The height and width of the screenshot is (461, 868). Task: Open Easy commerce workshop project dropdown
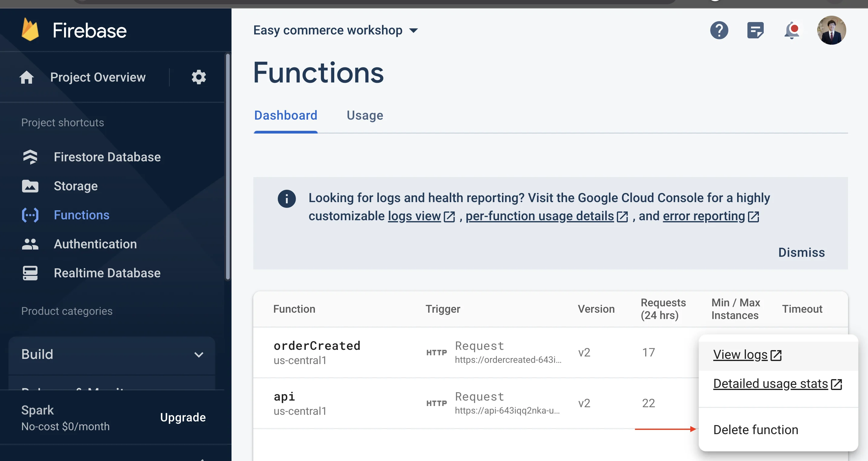coord(335,30)
